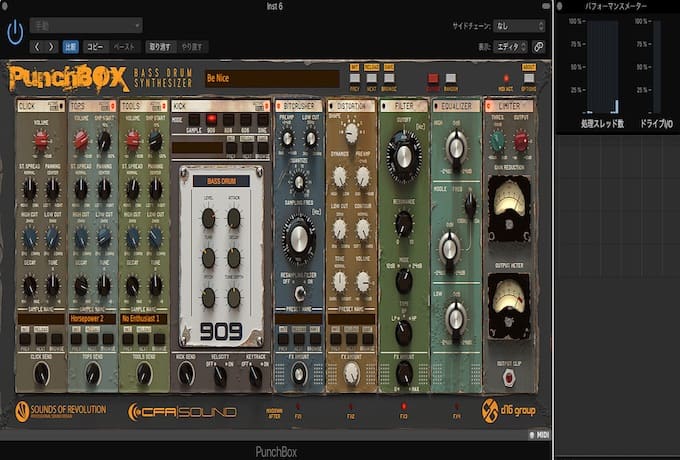Open the 表示 dropdown set to エディタ
The width and height of the screenshot is (680, 460).
tap(510, 47)
